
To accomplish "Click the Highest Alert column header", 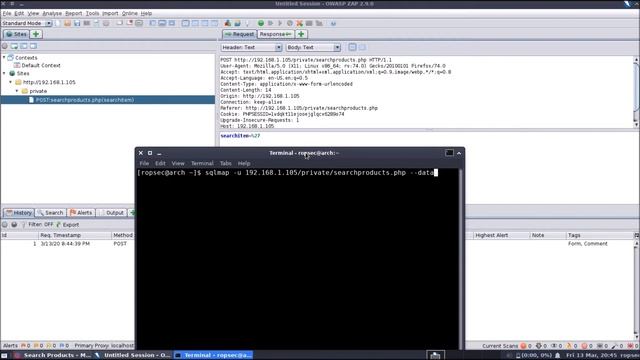I will [501, 235].
